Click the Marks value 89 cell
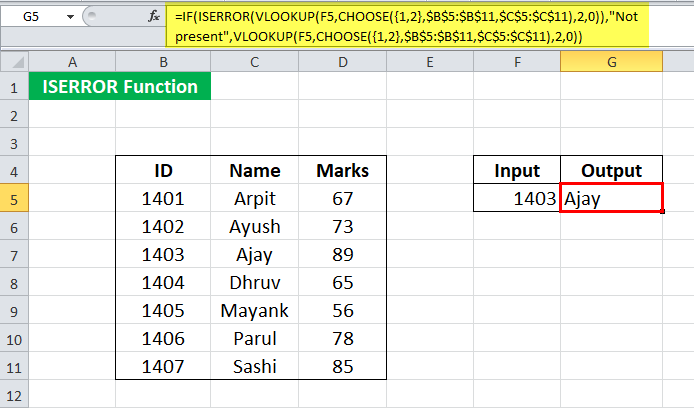The image size is (694, 408). [343, 254]
